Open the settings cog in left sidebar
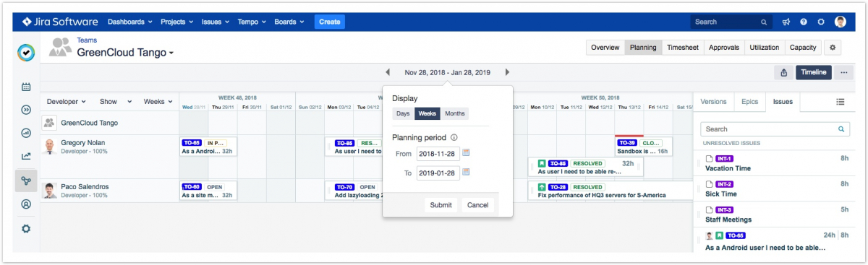868x265 pixels. click(x=26, y=228)
